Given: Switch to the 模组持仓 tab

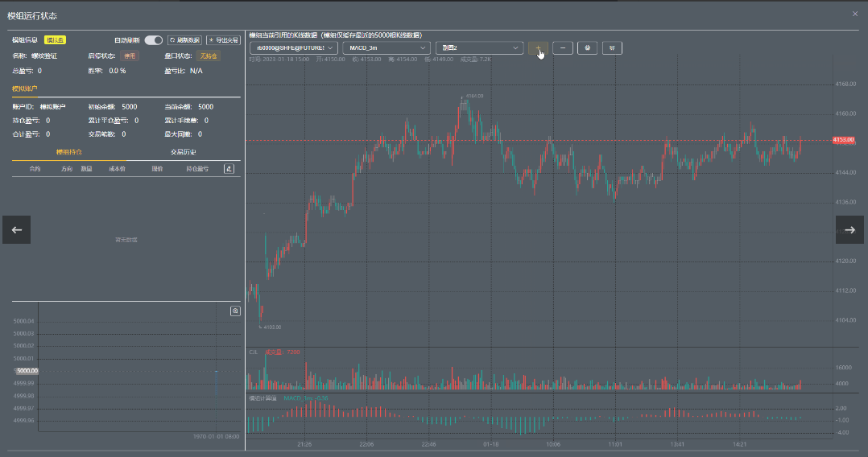Looking at the screenshot, I should (x=69, y=151).
